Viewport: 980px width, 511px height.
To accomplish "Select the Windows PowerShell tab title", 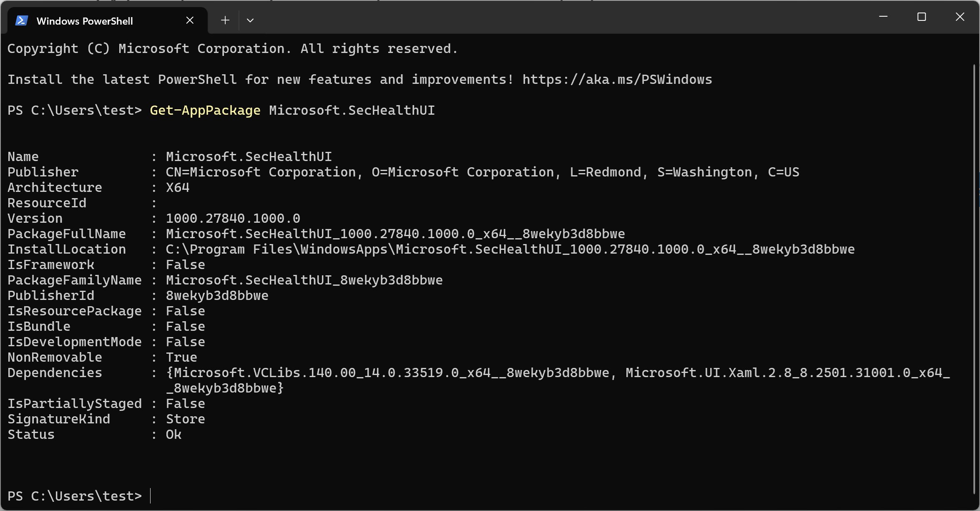I will click(x=85, y=21).
